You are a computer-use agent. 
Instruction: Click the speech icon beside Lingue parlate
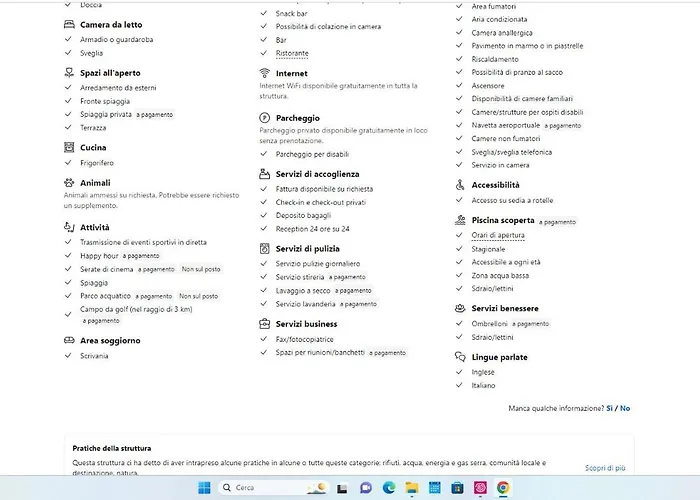(460, 357)
